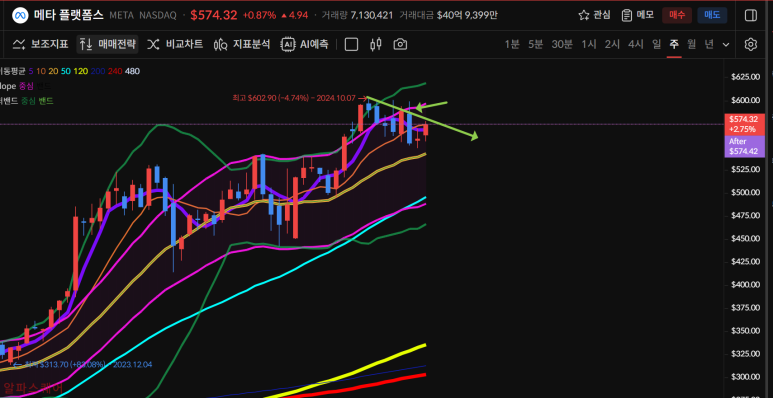Image resolution: width=773 pixels, height=398 pixels.
Task: Click the red buy (매수) button
Action: [x=677, y=15]
